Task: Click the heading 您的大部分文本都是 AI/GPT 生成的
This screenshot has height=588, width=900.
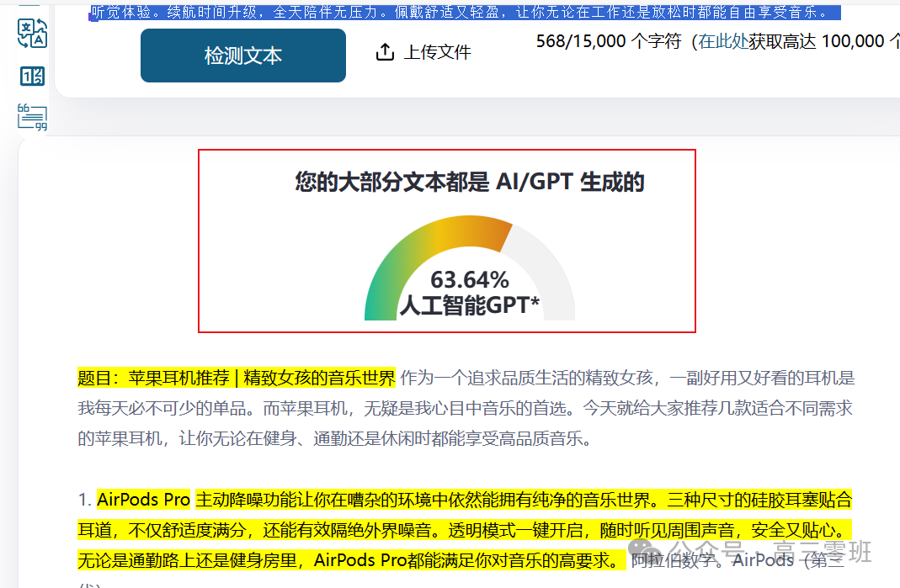Action: [470, 182]
